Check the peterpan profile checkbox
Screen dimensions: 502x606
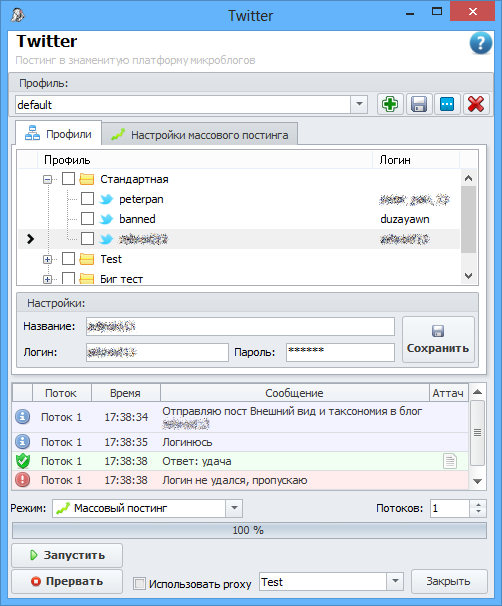coord(87,199)
